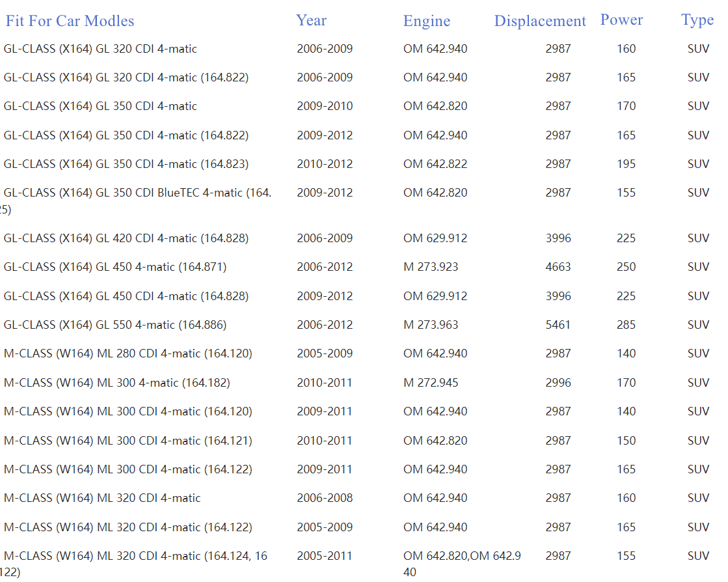The image size is (728, 582).
Task: Select the GL 550 4-matic (164.886) model
Action: pyautogui.click(x=115, y=325)
